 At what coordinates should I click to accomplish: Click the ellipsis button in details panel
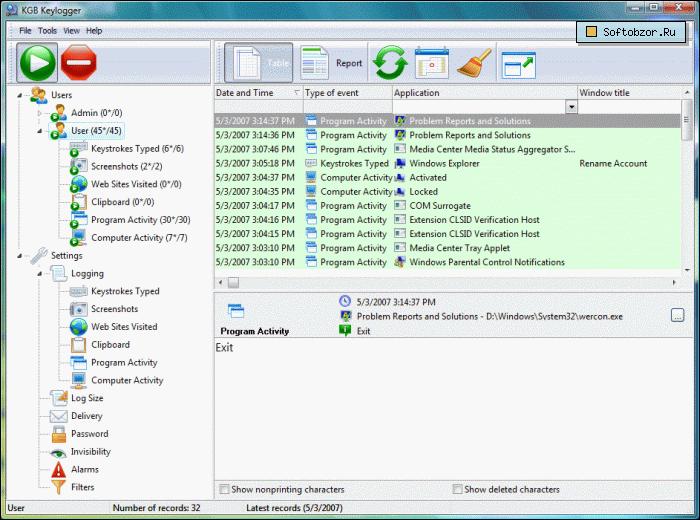pyautogui.click(x=677, y=316)
